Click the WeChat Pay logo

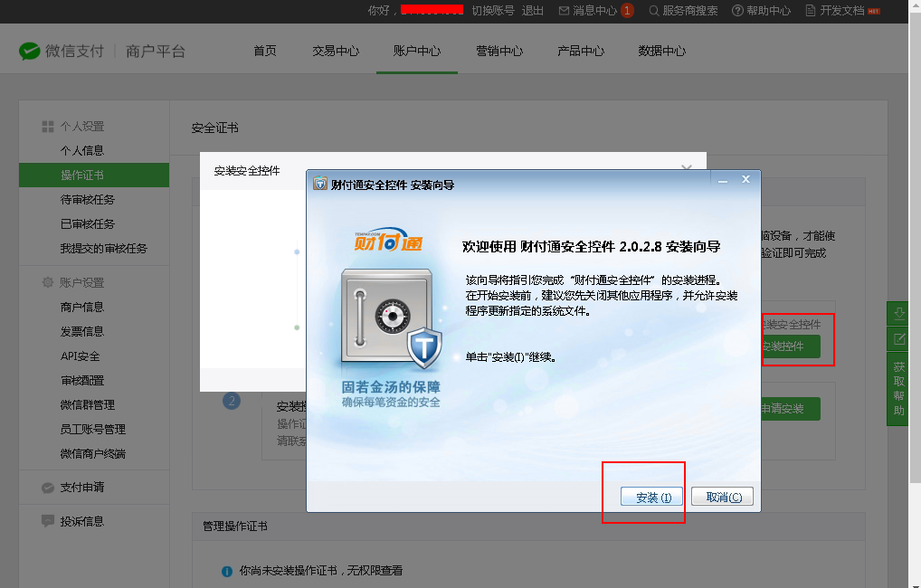(x=30, y=51)
